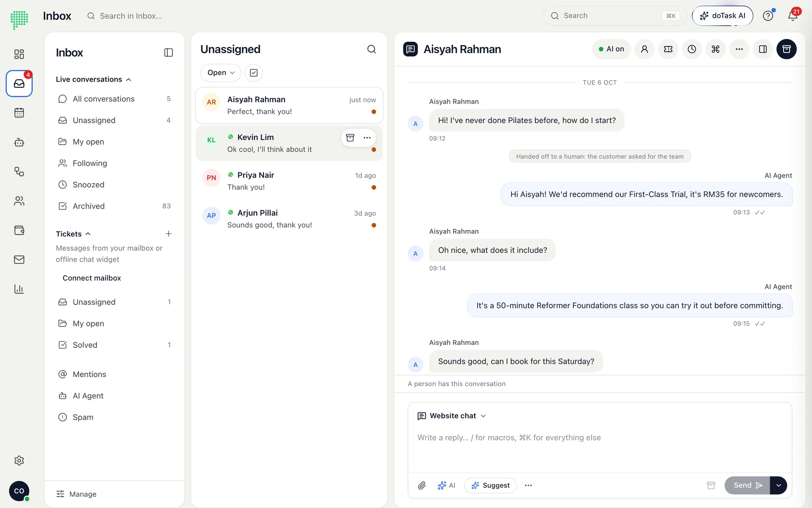Open the settings gear icon
This screenshot has height=508, width=812.
tap(19, 460)
